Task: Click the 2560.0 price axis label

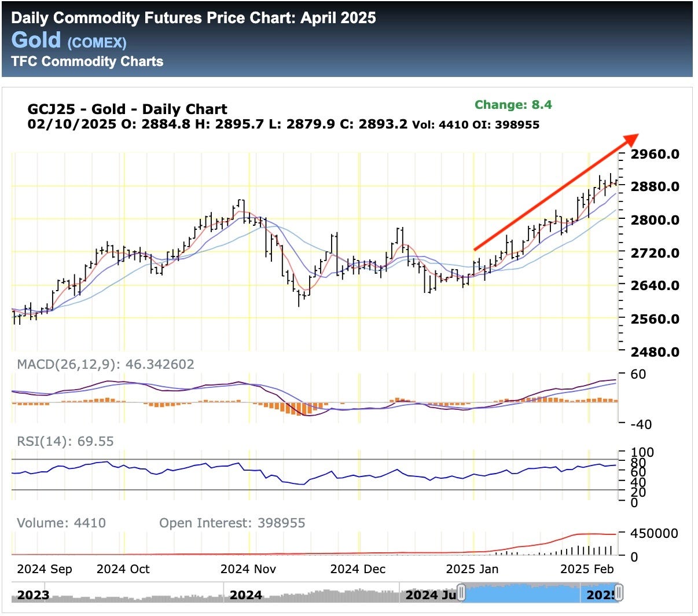Action: (x=655, y=319)
